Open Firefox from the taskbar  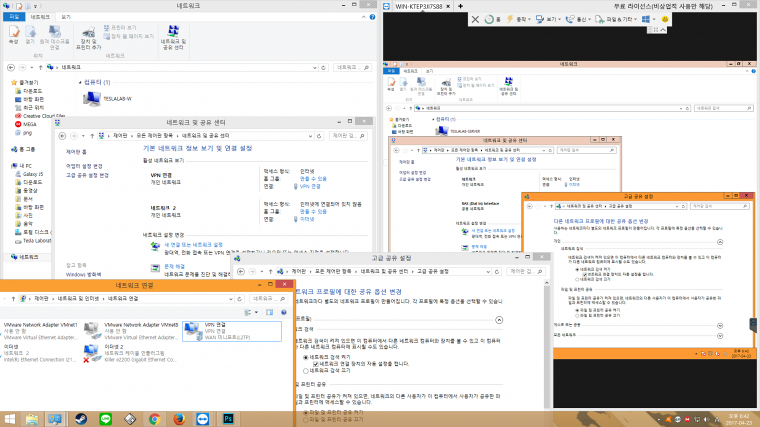click(179, 419)
